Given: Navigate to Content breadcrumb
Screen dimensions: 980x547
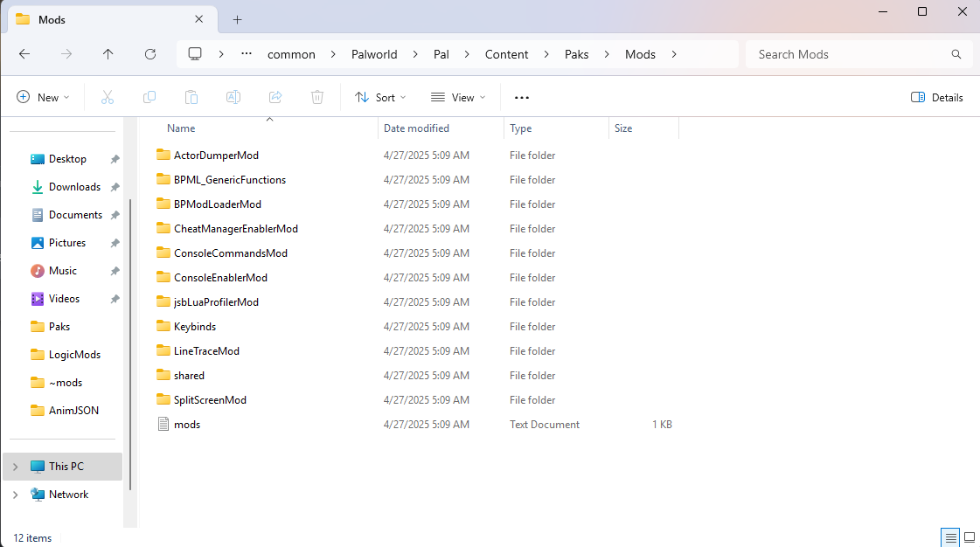Looking at the screenshot, I should pyautogui.click(x=507, y=54).
